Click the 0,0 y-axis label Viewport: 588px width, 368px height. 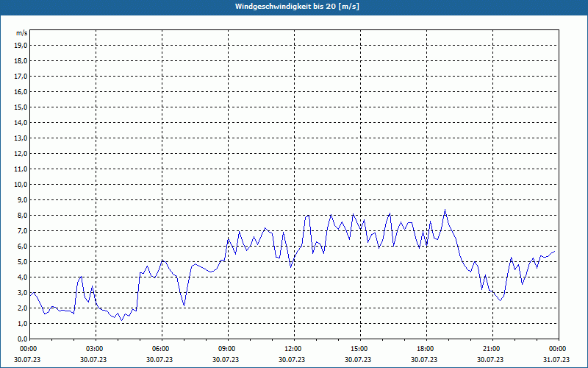tap(23, 339)
